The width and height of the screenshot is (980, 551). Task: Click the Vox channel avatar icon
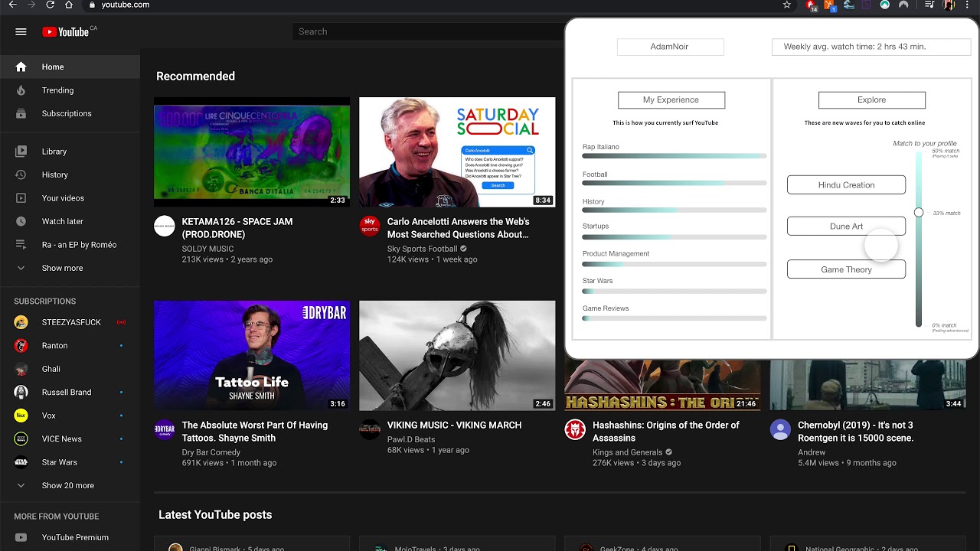pos(21,416)
